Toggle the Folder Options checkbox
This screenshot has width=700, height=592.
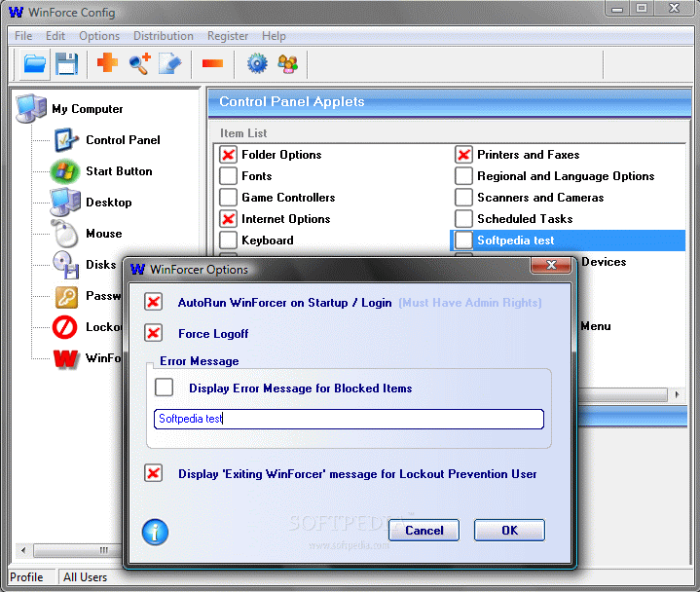coord(228,155)
